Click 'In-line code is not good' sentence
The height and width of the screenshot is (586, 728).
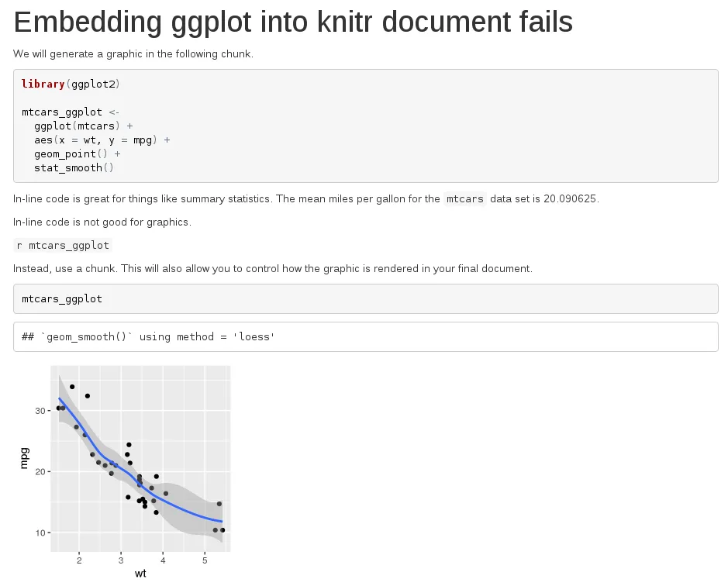point(102,222)
